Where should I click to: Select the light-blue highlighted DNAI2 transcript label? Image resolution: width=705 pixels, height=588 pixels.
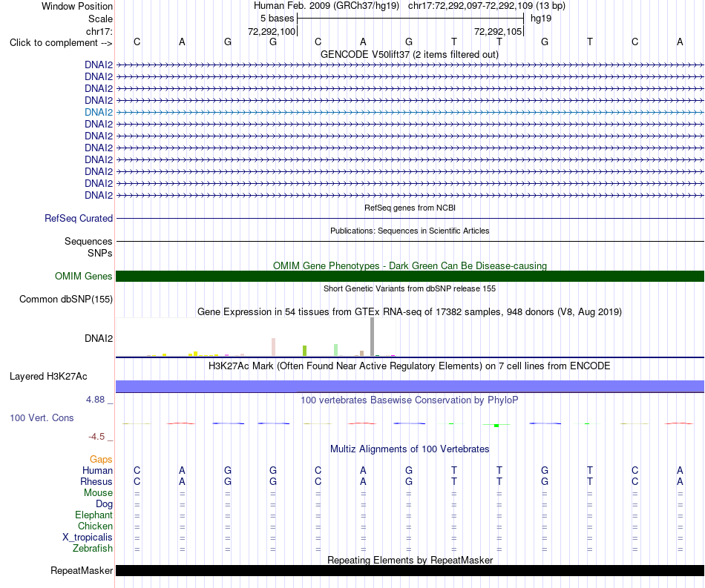pyautogui.click(x=99, y=112)
